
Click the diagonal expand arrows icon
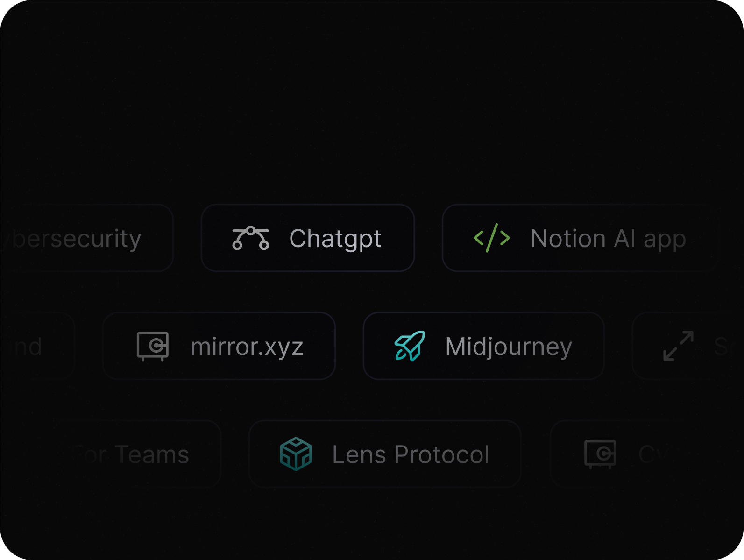point(678,346)
